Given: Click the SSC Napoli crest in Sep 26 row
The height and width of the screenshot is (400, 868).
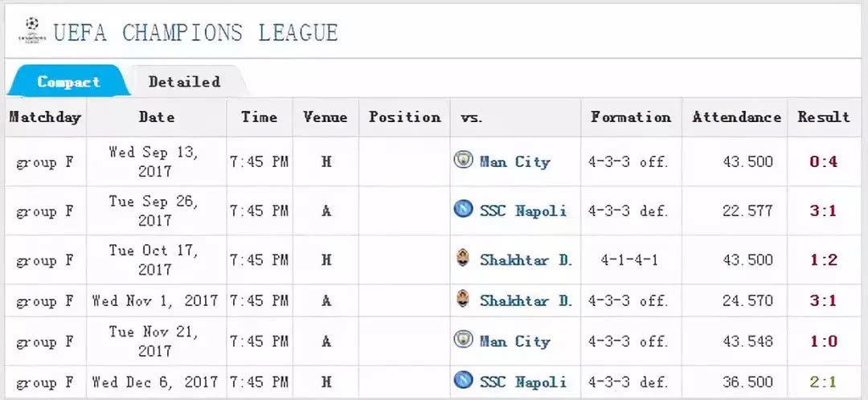Looking at the screenshot, I should tap(463, 210).
